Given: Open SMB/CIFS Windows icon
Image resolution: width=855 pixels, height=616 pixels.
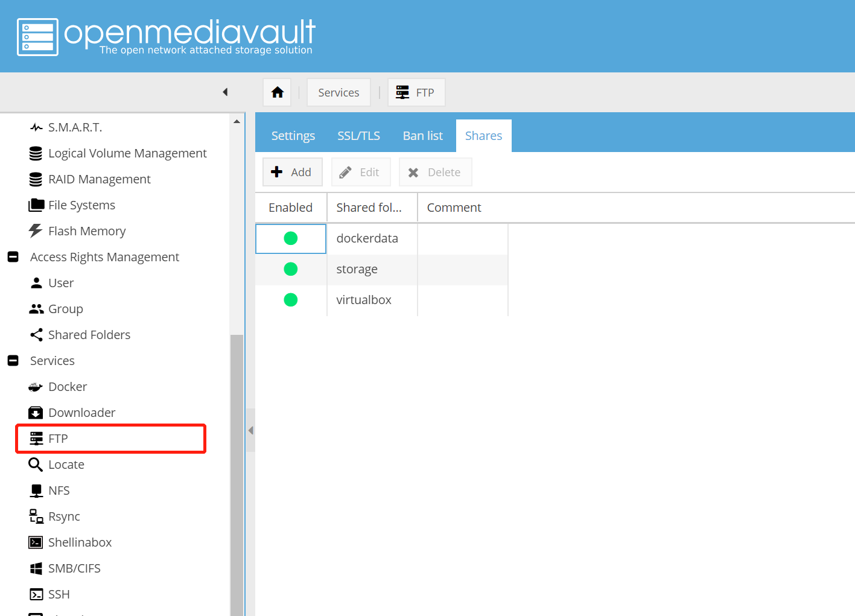Looking at the screenshot, I should (x=36, y=568).
